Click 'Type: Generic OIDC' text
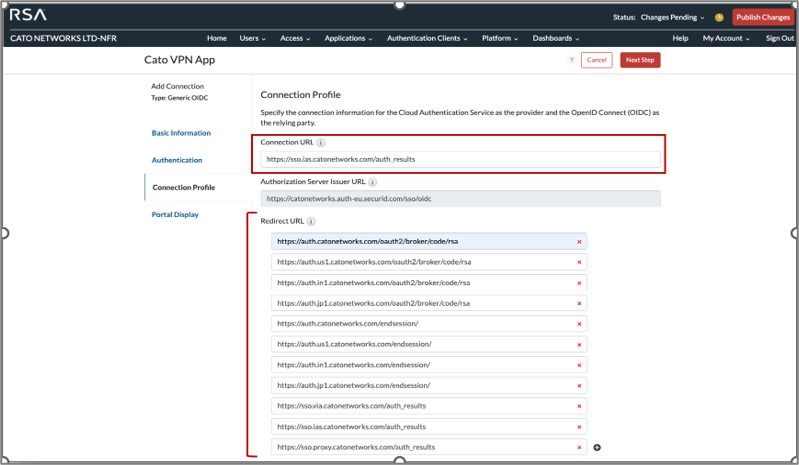Image resolution: width=799 pixels, height=465 pixels. tap(179, 98)
